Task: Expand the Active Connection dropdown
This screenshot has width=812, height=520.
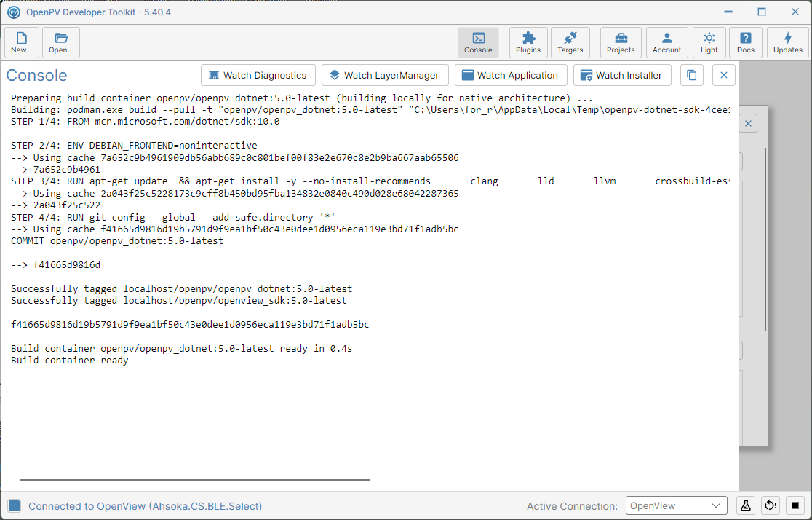Action: pyautogui.click(x=677, y=505)
